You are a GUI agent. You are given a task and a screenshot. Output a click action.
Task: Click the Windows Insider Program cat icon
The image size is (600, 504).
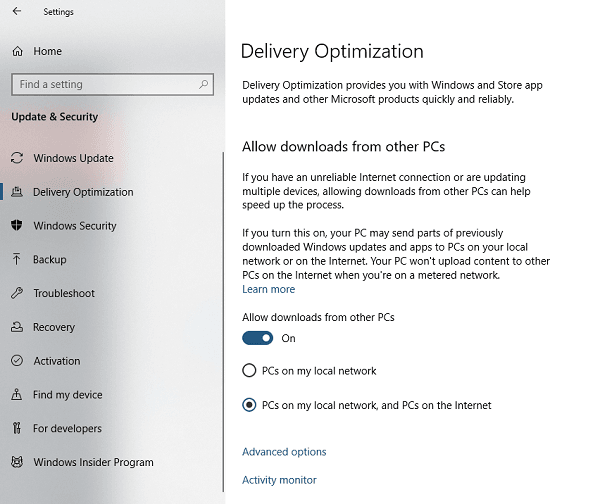click(x=17, y=462)
